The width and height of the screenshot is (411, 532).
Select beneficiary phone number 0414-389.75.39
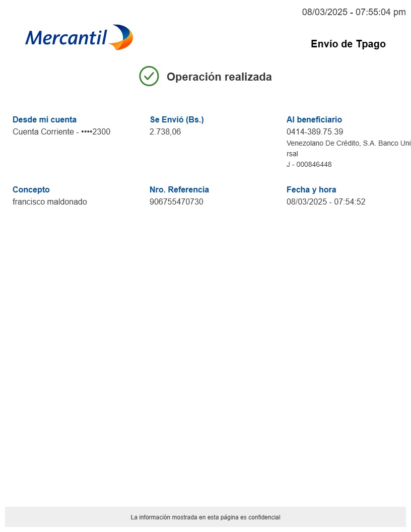[315, 132]
